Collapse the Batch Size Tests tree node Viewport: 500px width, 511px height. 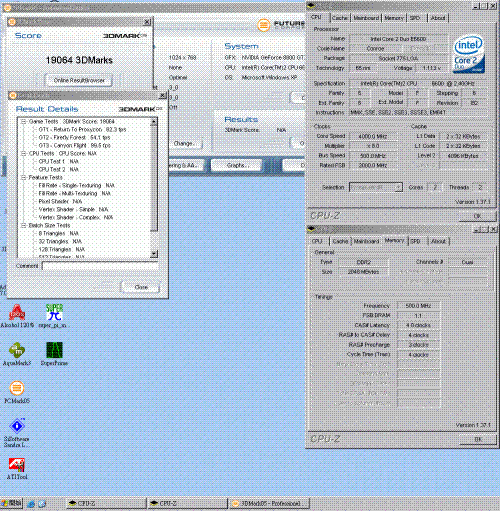pyautogui.click(x=23, y=225)
